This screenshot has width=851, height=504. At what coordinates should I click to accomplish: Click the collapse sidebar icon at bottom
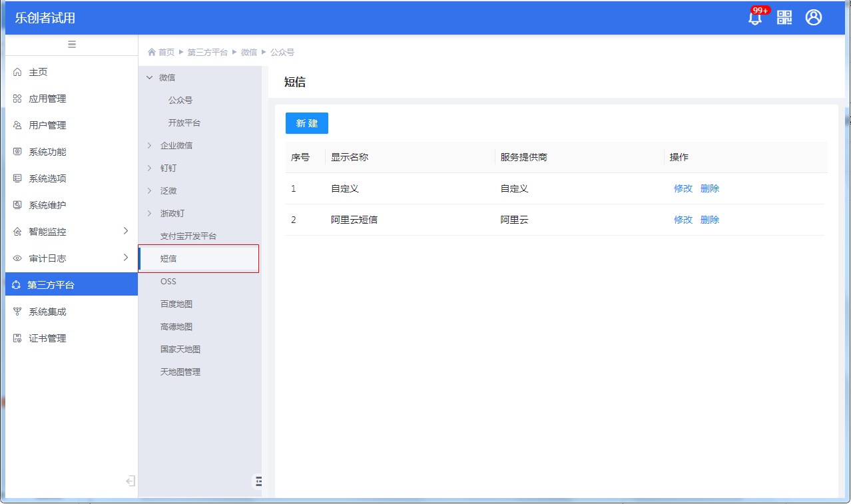coord(131,481)
